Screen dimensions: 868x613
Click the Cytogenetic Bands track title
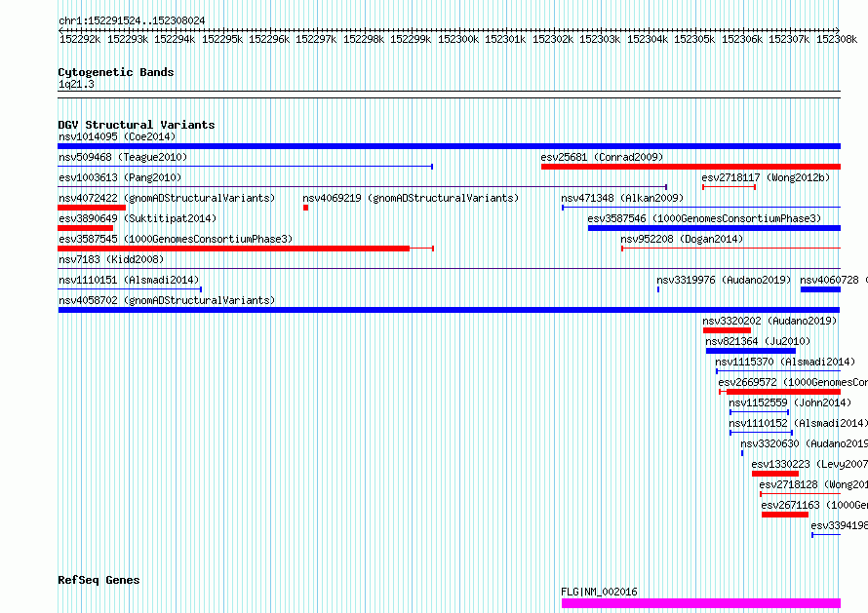116,72
